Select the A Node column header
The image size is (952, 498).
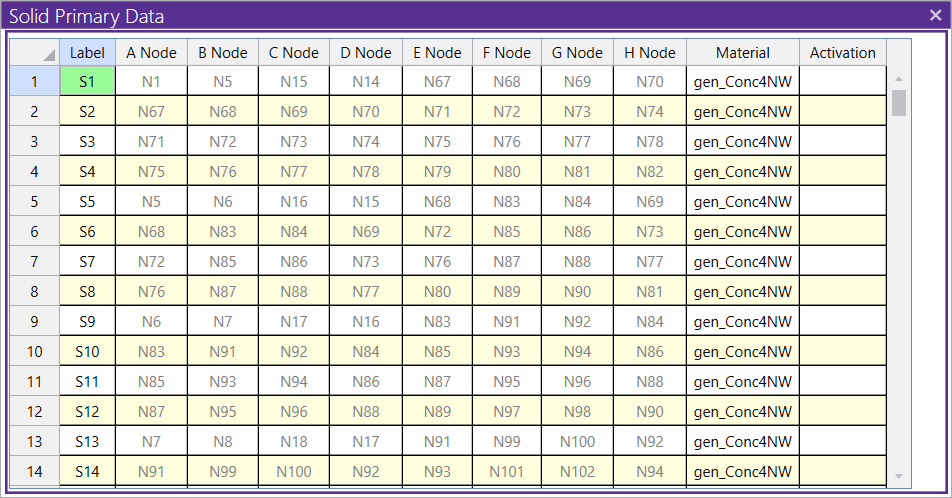click(151, 53)
